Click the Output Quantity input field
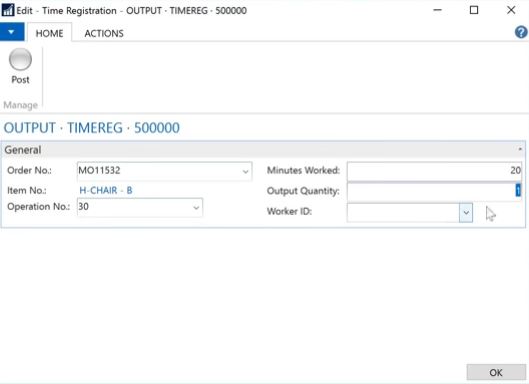529x384 pixels. [x=435, y=191]
